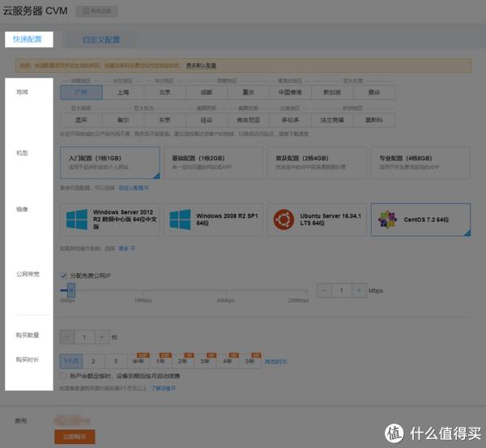Enable the auto-renew on expiry checkbox
The height and width of the screenshot is (448, 486).
63,376
